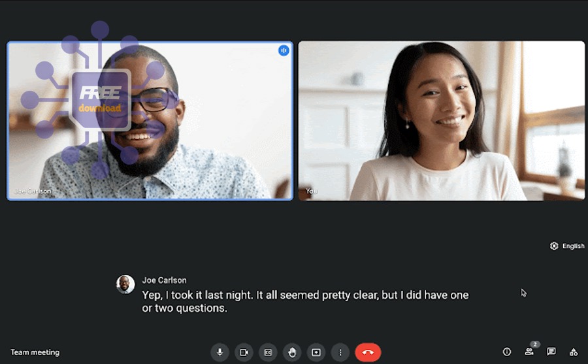
Task: Click Joe Carlson's avatar in captions
Action: 125,284
